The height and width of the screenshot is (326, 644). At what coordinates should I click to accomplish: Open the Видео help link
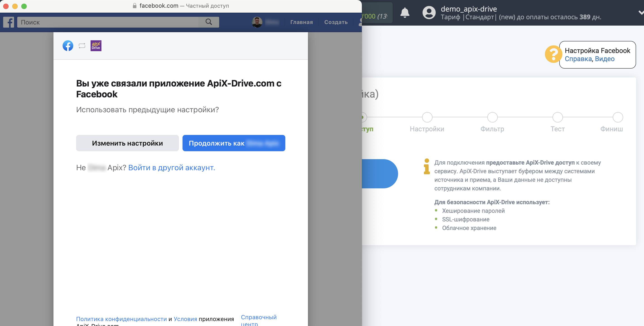pos(605,59)
